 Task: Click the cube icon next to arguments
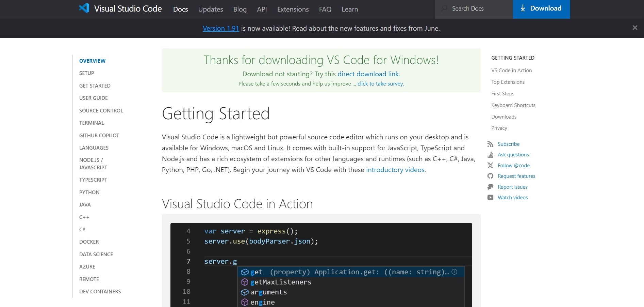pos(245,292)
